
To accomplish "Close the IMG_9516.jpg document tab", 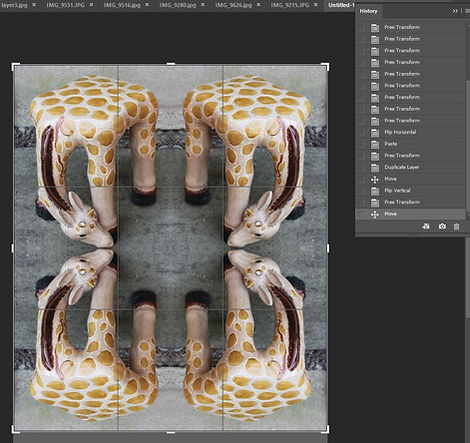I will [147, 5].
